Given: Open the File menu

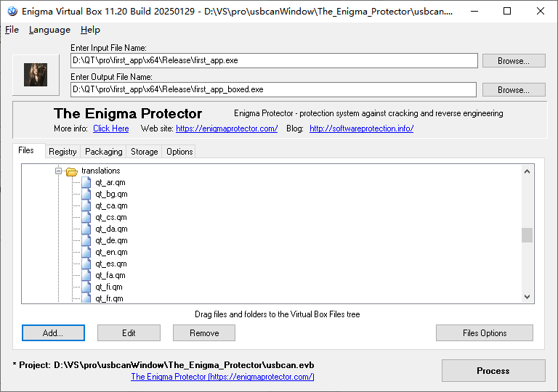Looking at the screenshot, I should pyautogui.click(x=12, y=30).
